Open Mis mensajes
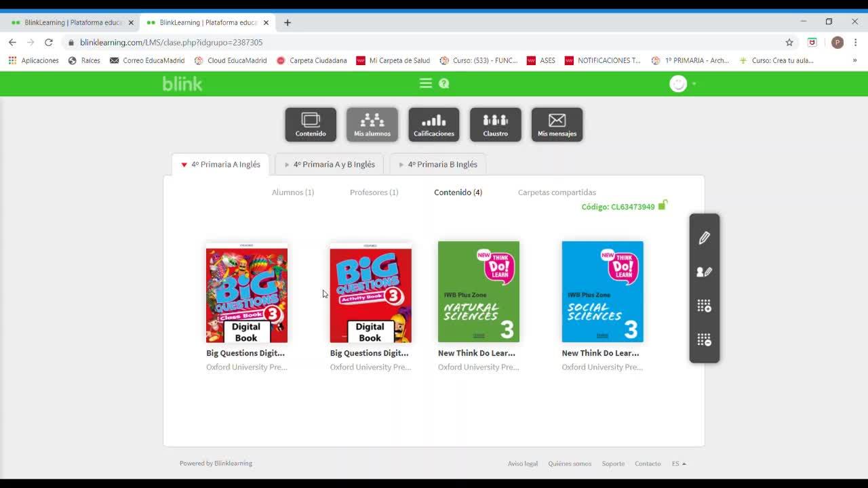868x488 pixels. click(x=557, y=125)
